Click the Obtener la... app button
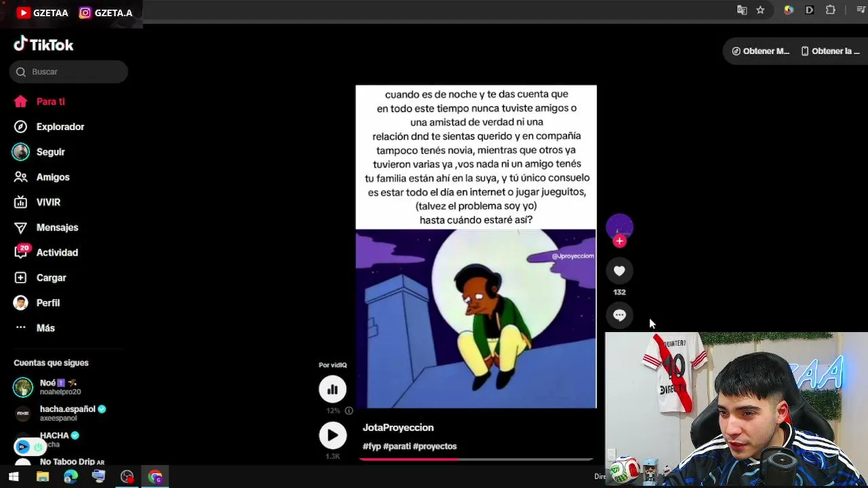868x488 pixels. click(830, 51)
